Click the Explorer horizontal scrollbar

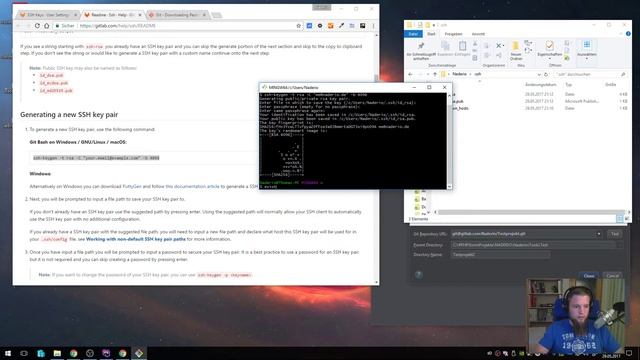pos(531,212)
